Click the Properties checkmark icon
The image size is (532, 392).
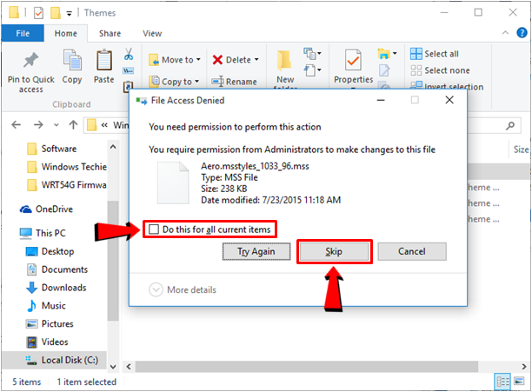[x=353, y=60]
